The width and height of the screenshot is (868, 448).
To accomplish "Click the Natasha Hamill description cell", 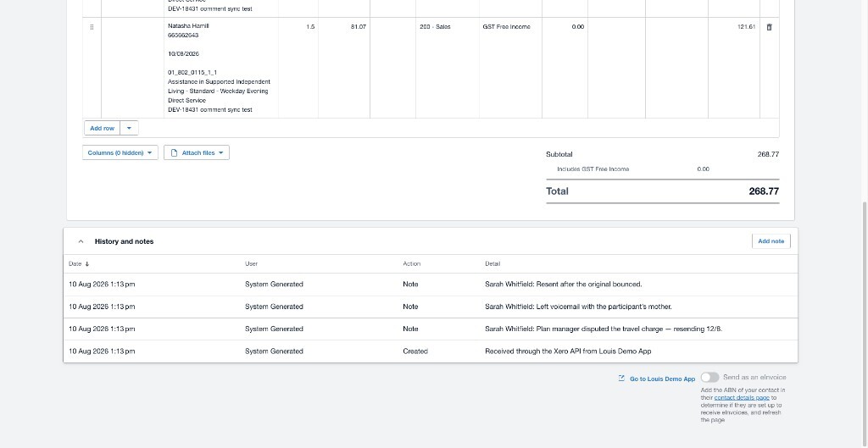I will [221, 68].
